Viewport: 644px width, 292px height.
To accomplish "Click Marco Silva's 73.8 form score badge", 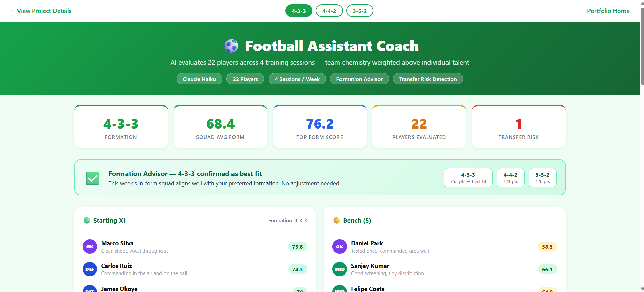I will pos(297,246).
